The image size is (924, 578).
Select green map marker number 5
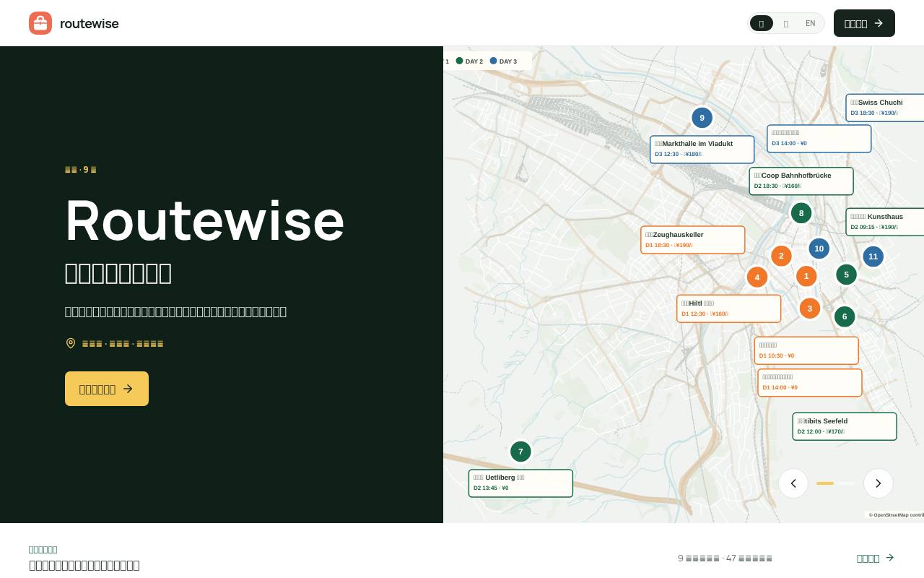point(847,275)
